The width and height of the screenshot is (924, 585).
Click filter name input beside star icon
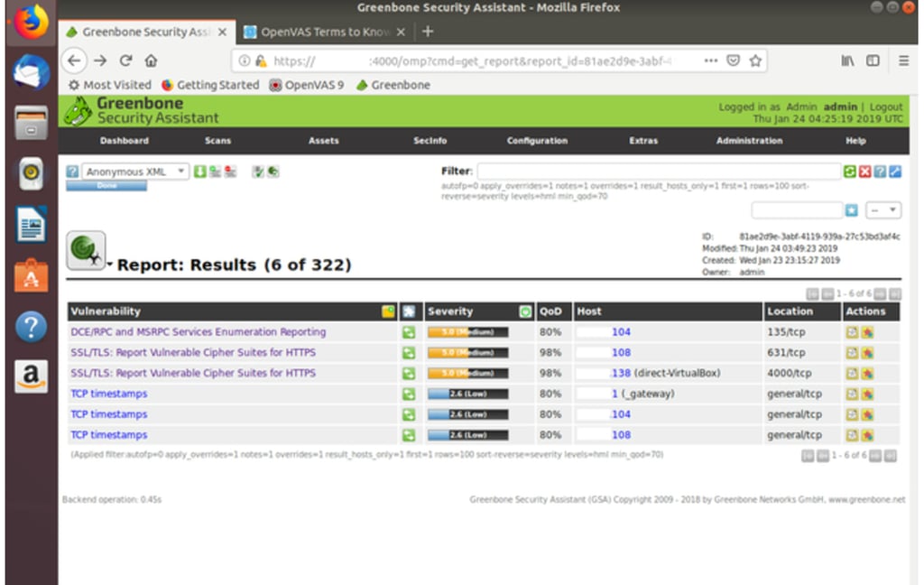(797, 210)
